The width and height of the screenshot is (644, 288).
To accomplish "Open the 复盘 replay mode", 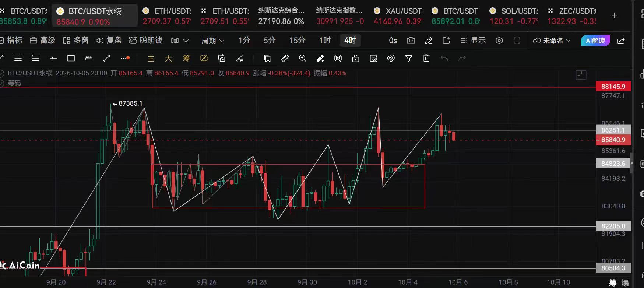I will click(x=109, y=41).
